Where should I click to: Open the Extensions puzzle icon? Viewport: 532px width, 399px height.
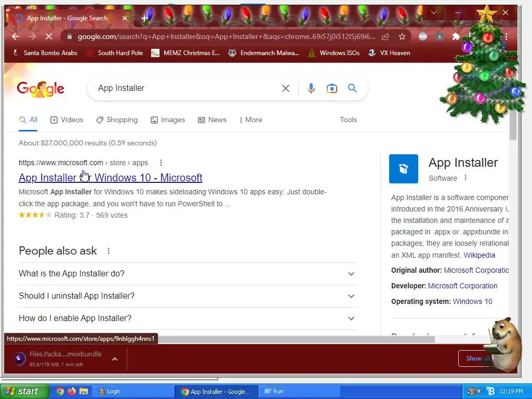456,37
